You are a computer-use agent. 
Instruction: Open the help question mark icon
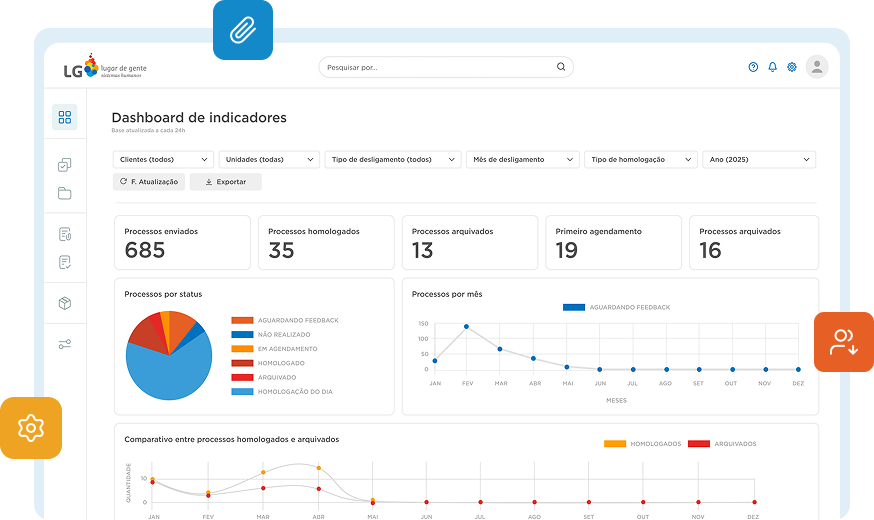click(x=753, y=67)
